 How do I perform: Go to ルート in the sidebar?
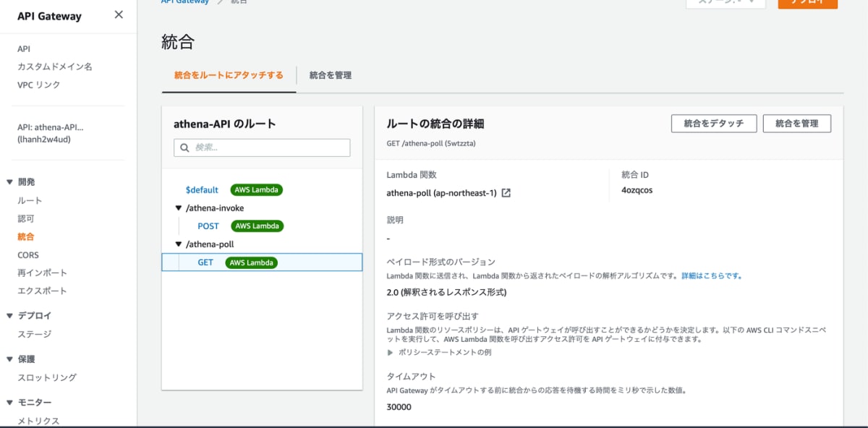click(30, 200)
